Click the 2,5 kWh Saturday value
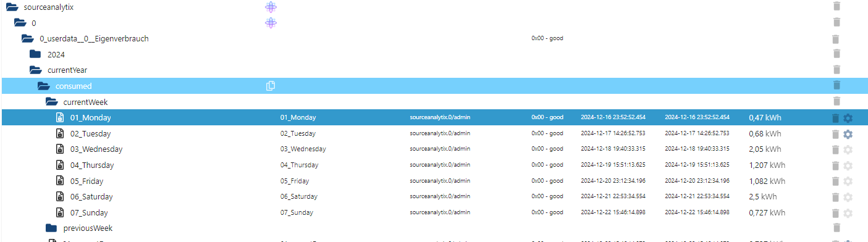 762,197
